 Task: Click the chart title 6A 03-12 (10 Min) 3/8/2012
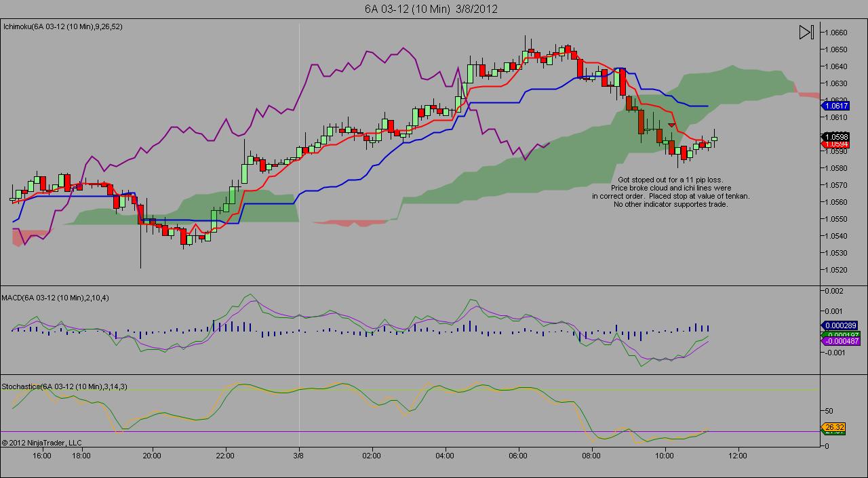(431, 9)
